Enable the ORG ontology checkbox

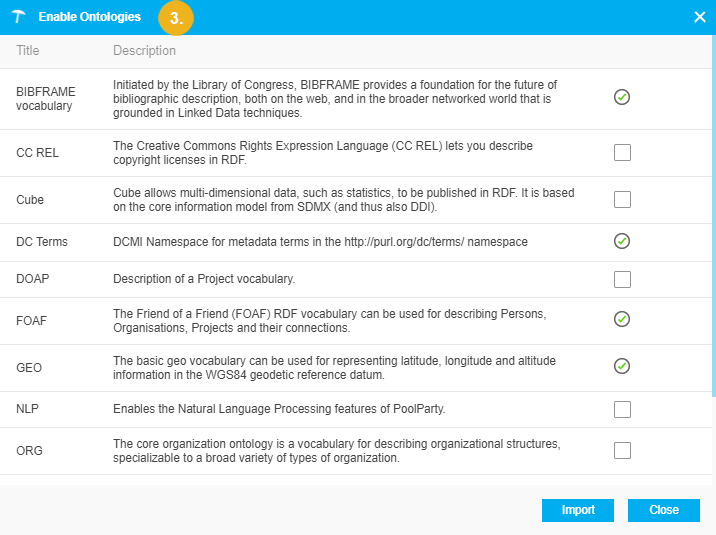pos(622,450)
